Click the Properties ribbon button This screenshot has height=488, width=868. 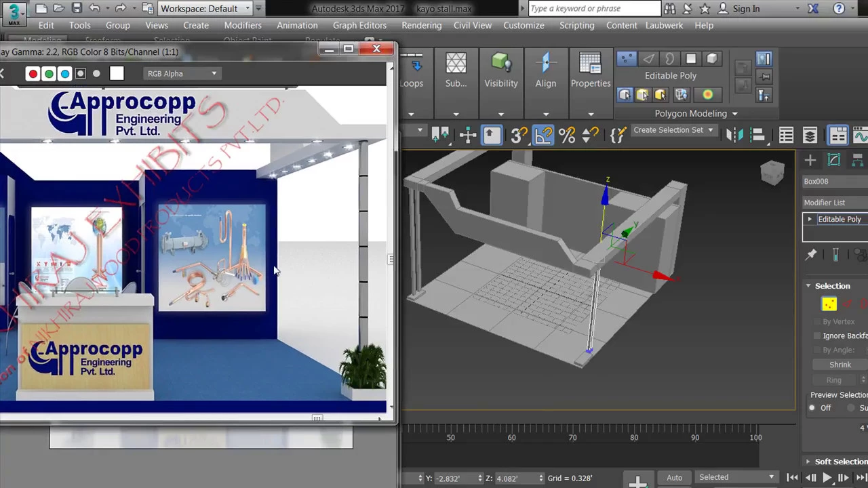tap(590, 70)
